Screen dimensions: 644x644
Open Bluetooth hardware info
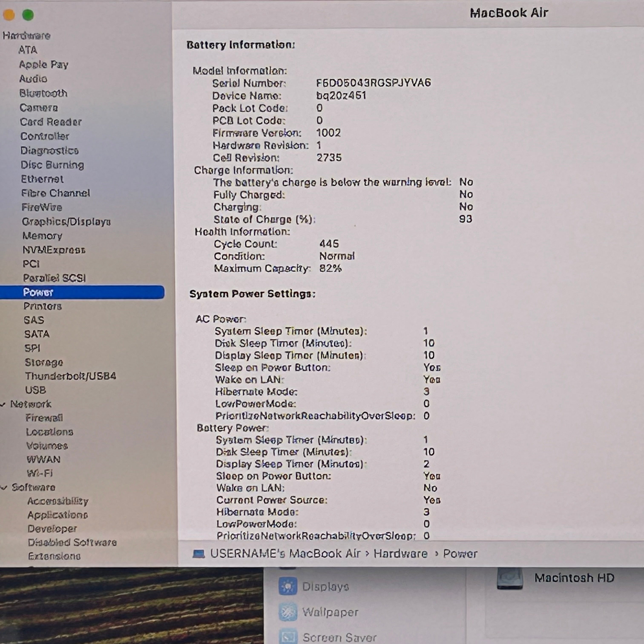pos(43,93)
